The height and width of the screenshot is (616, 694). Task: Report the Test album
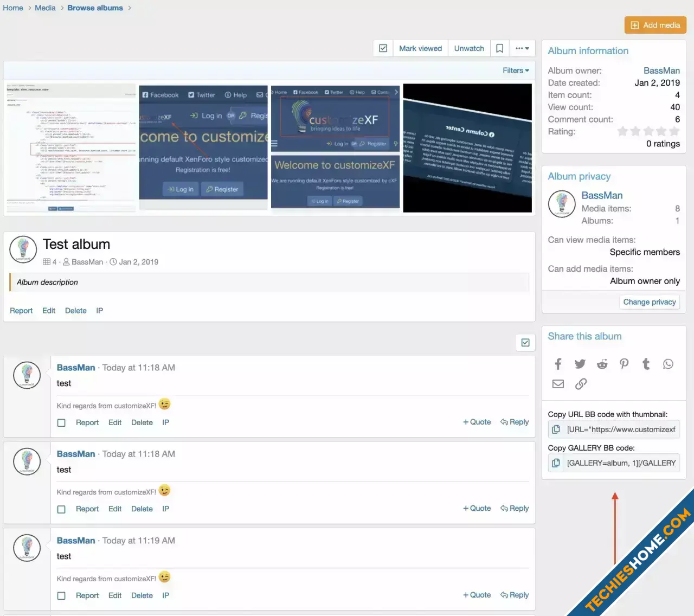pyautogui.click(x=21, y=311)
